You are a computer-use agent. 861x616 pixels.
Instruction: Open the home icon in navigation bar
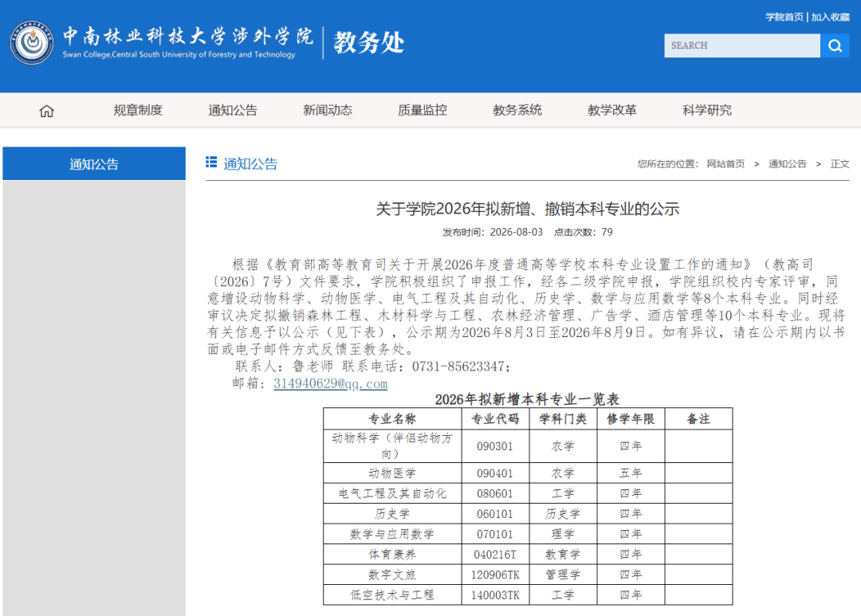point(47,111)
